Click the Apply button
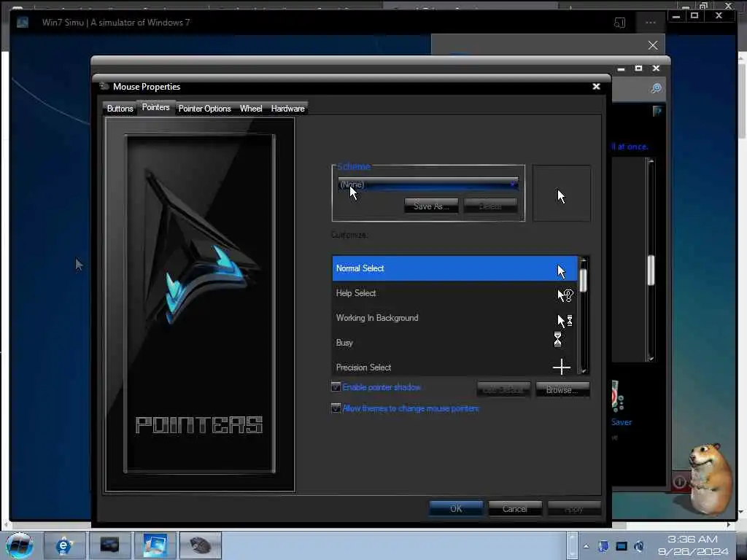The height and width of the screenshot is (560, 747). (x=574, y=508)
